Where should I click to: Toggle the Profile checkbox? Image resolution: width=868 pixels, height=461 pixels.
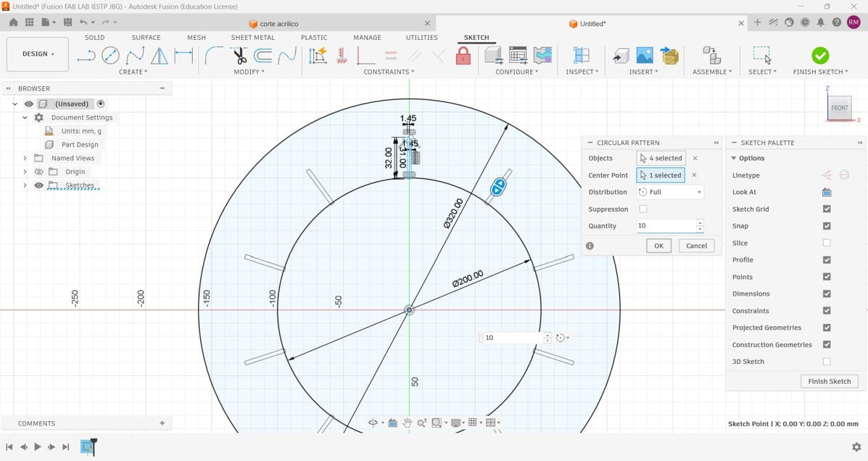point(827,259)
